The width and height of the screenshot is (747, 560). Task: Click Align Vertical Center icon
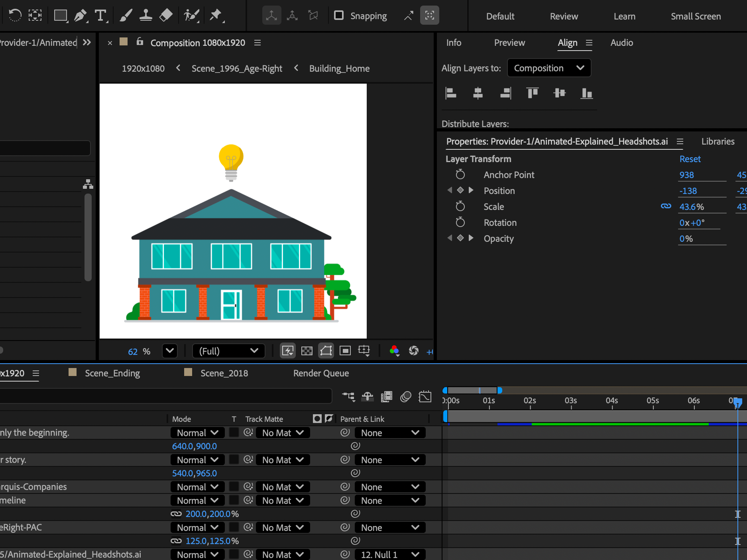click(560, 93)
